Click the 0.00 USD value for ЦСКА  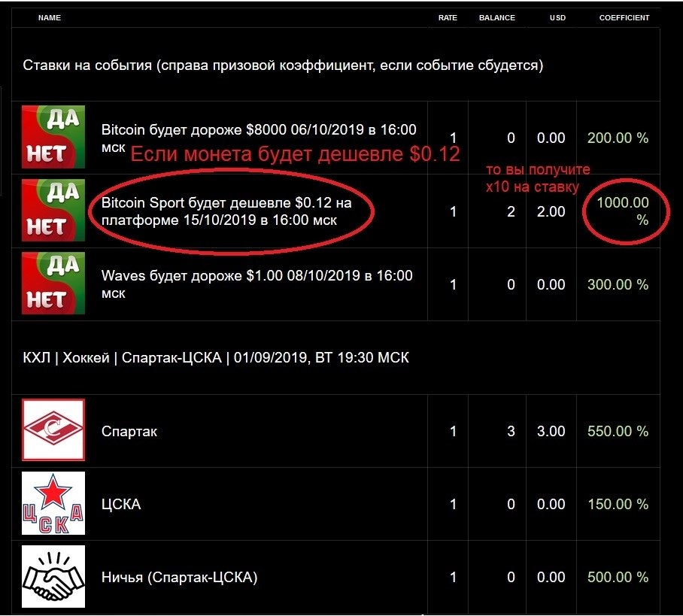point(551,505)
